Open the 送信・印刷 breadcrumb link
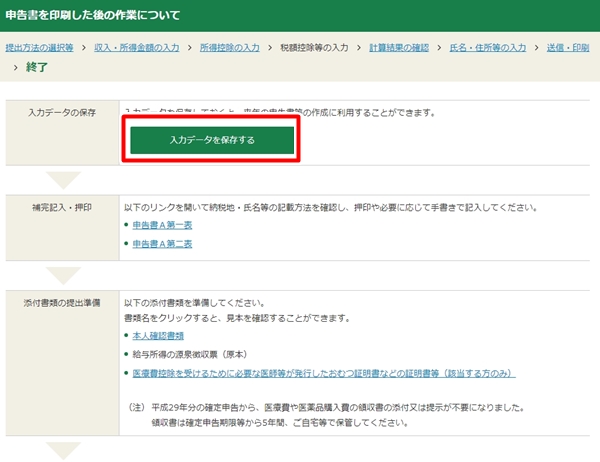The width and height of the screenshot is (600, 462). click(x=567, y=48)
